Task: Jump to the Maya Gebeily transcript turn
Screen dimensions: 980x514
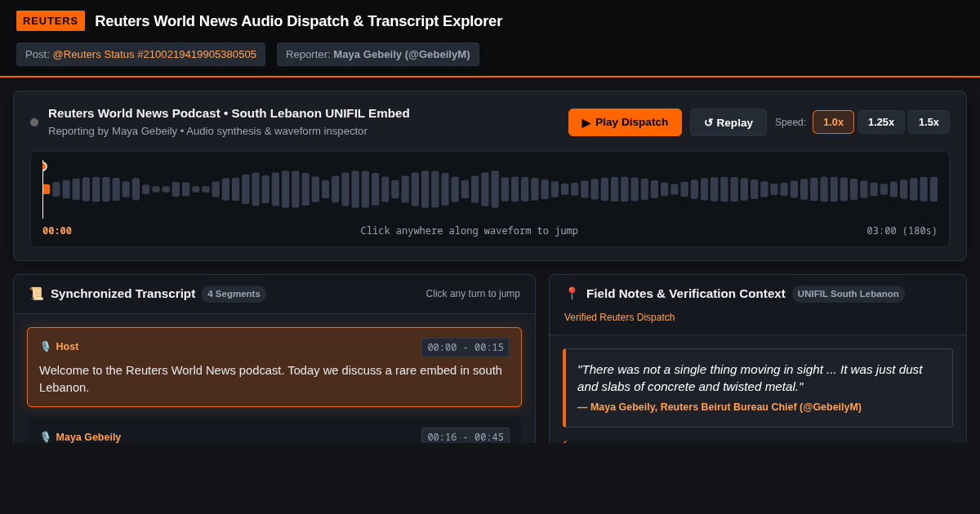Action: (274, 430)
